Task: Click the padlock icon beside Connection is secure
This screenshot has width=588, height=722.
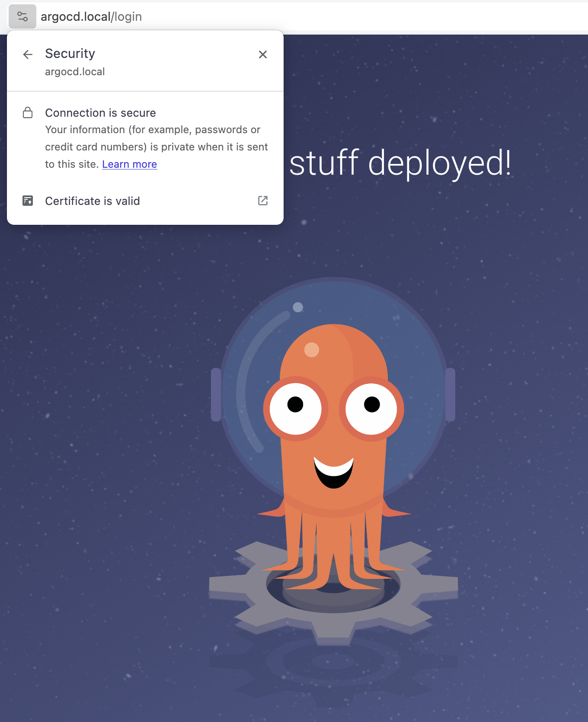Action: [x=28, y=113]
